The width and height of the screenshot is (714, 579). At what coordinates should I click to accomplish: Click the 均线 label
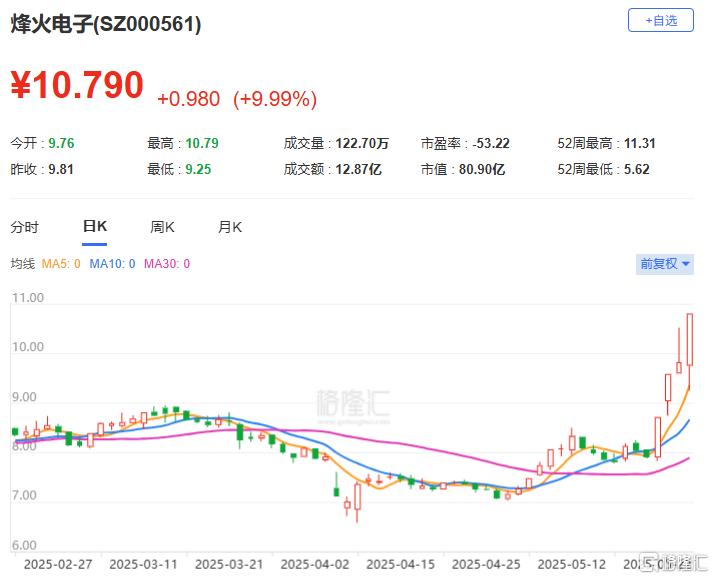coord(23,264)
